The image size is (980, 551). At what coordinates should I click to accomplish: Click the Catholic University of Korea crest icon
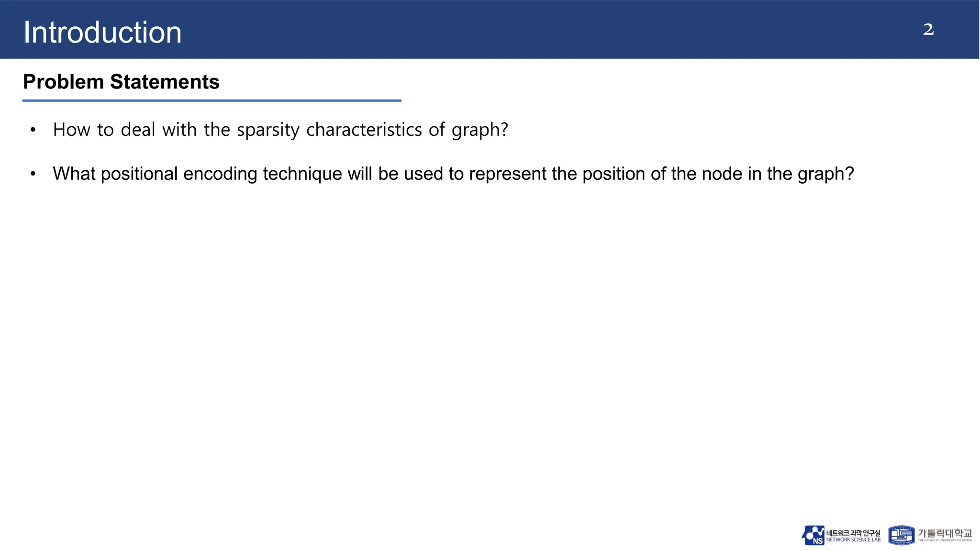coord(902,535)
